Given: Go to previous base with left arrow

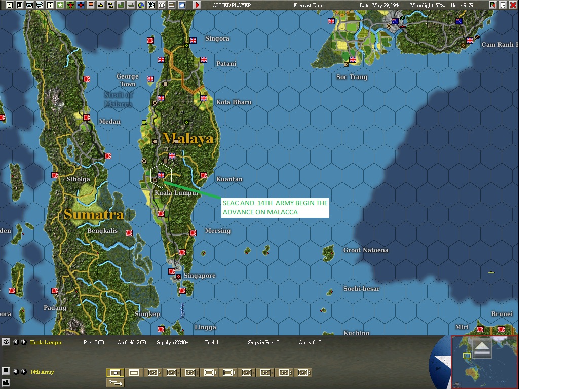Looking at the screenshot, I should point(16,342).
